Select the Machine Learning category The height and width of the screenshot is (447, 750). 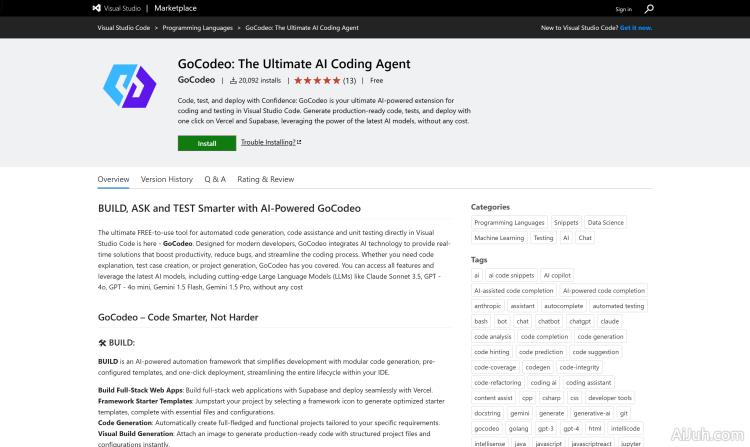pos(498,238)
